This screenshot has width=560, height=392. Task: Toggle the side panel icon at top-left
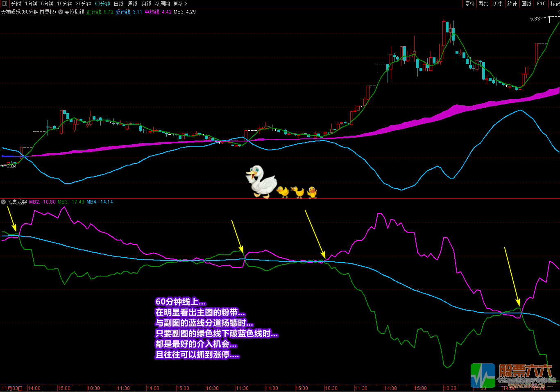tap(5, 4)
